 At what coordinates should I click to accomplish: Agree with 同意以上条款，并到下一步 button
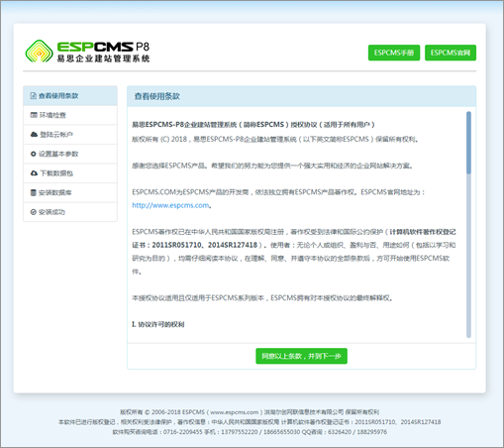click(301, 356)
